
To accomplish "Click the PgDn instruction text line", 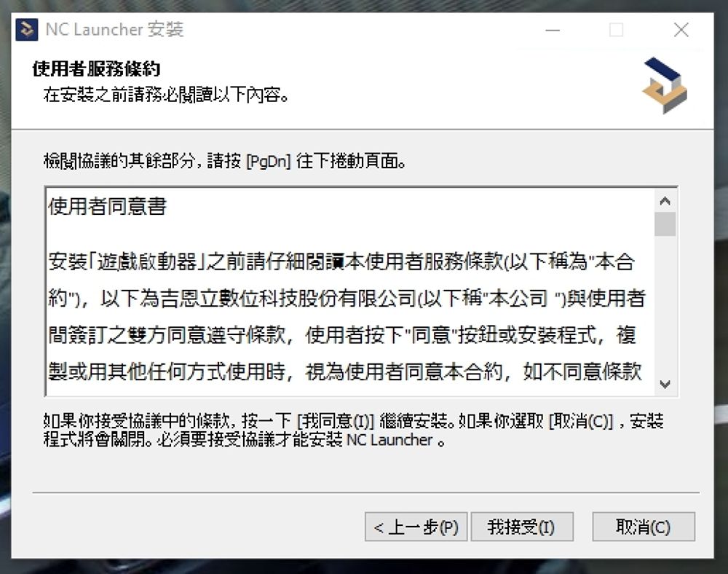I will click(x=225, y=161).
